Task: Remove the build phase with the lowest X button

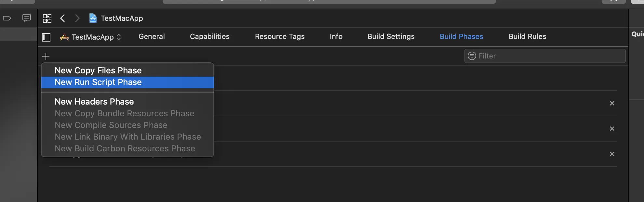Action: click(x=612, y=154)
